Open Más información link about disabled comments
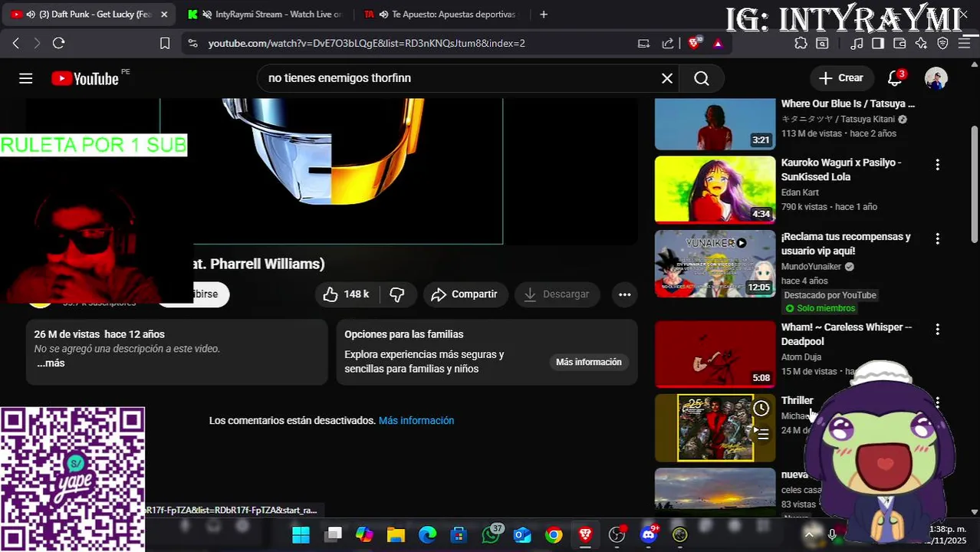 (x=416, y=421)
